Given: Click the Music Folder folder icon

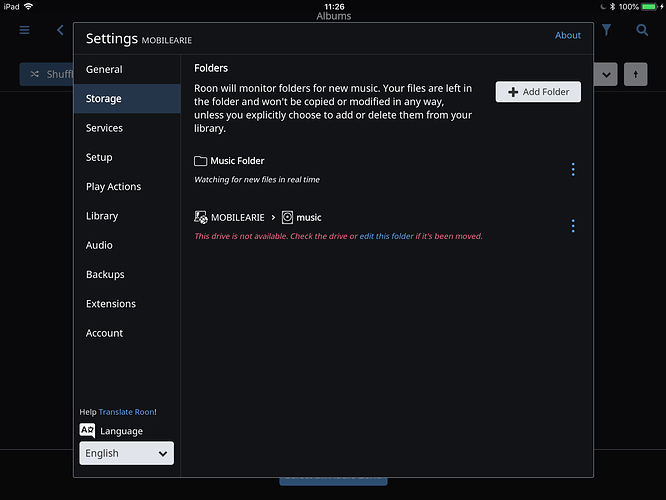Looking at the screenshot, I should click(x=200, y=161).
